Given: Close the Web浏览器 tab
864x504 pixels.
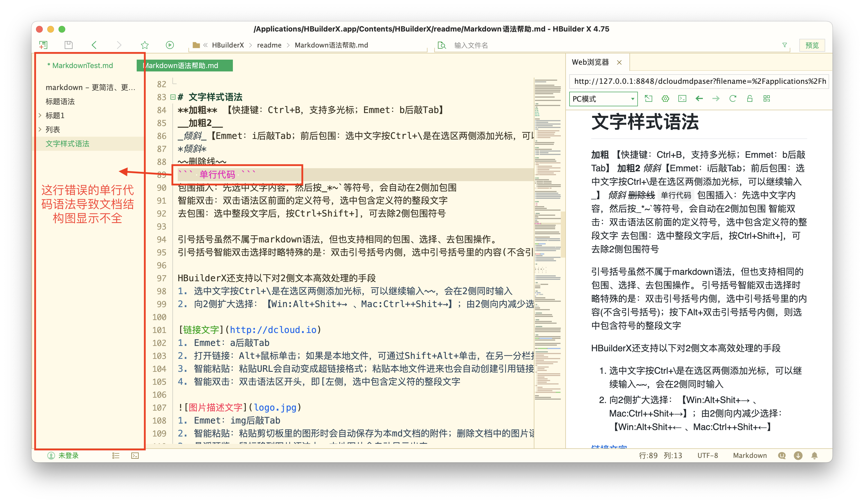Looking at the screenshot, I should pyautogui.click(x=619, y=62).
